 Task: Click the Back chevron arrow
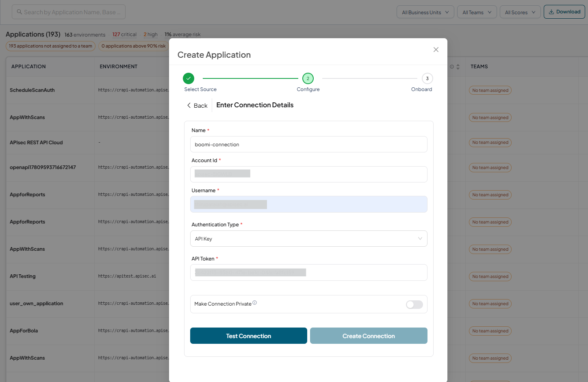point(189,105)
